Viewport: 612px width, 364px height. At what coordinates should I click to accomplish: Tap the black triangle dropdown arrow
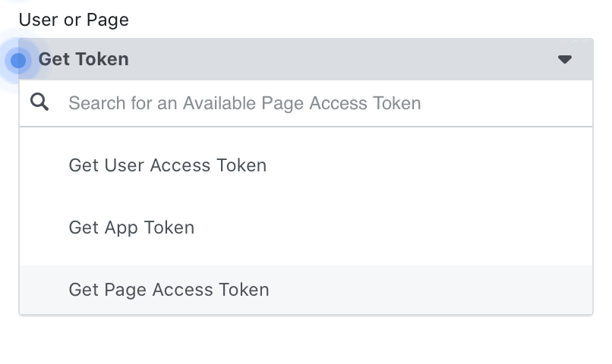(565, 59)
